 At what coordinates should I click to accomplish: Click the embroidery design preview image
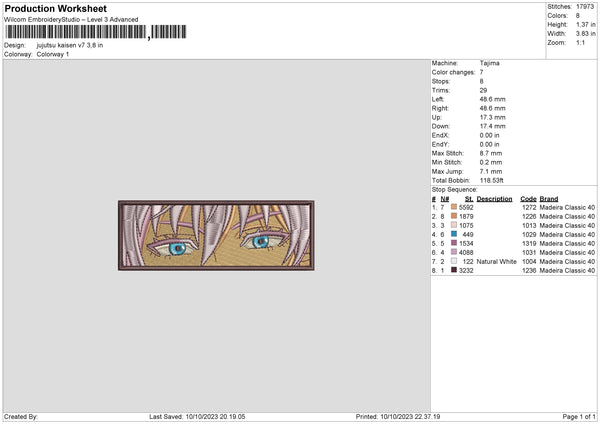[216, 235]
